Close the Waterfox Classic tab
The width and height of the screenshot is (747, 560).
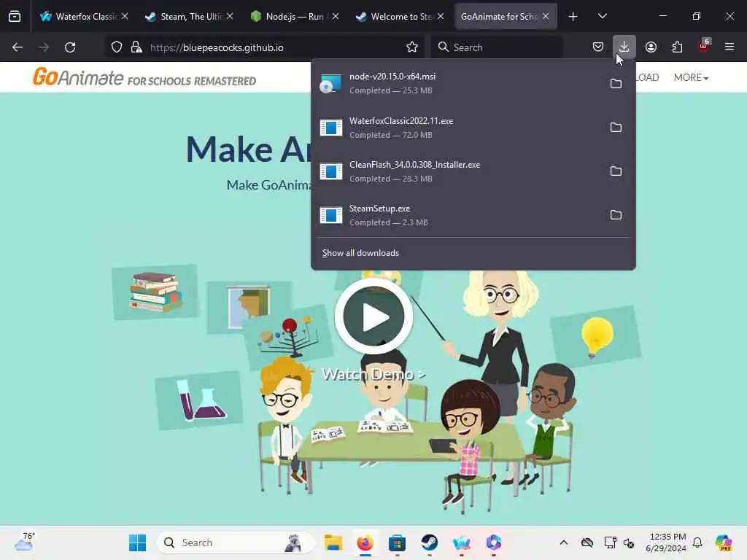(x=125, y=16)
